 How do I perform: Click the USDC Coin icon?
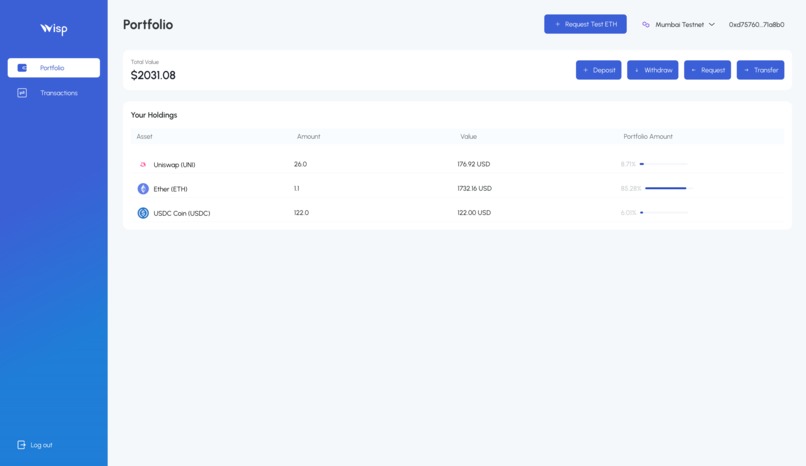point(143,213)
